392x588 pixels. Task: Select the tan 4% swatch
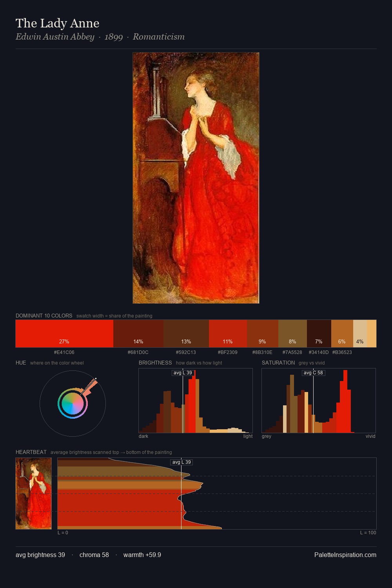click(360, 334)
